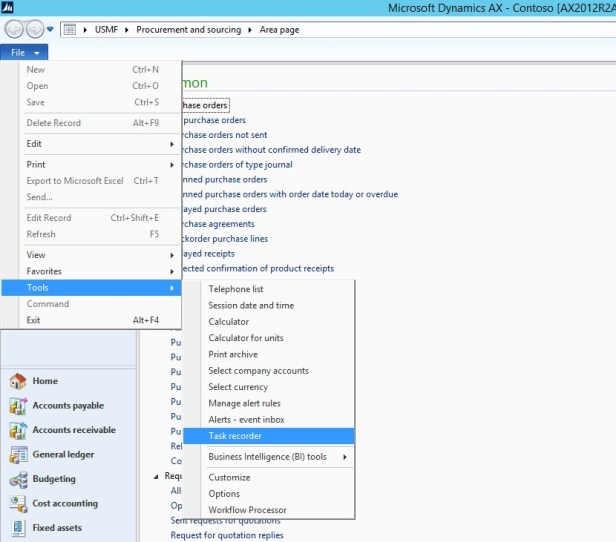Click Exit in the File menu
Image resolution: width=616 pixels, height=542 pixels.
tap(34, 320)
